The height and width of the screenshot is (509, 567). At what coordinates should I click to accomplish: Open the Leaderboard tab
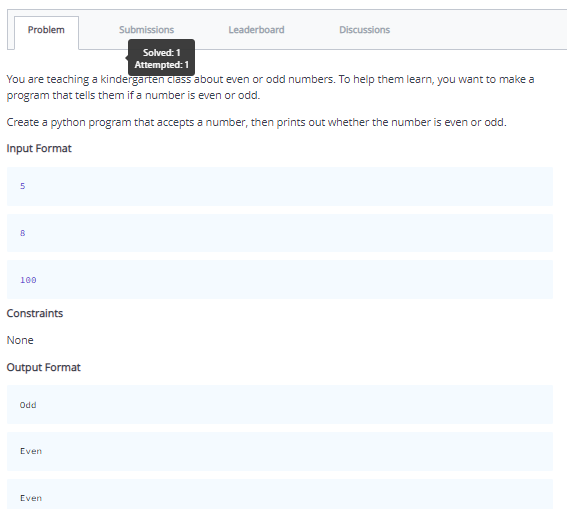[256, 30]
